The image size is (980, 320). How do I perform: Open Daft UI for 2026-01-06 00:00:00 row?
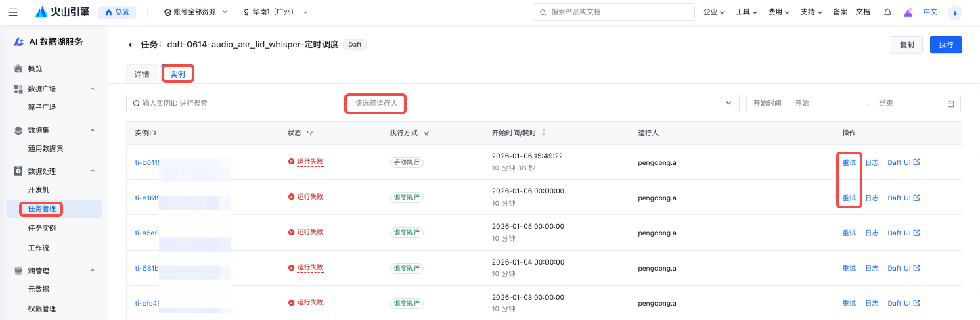pyautogui.click(x=904, y=198)
